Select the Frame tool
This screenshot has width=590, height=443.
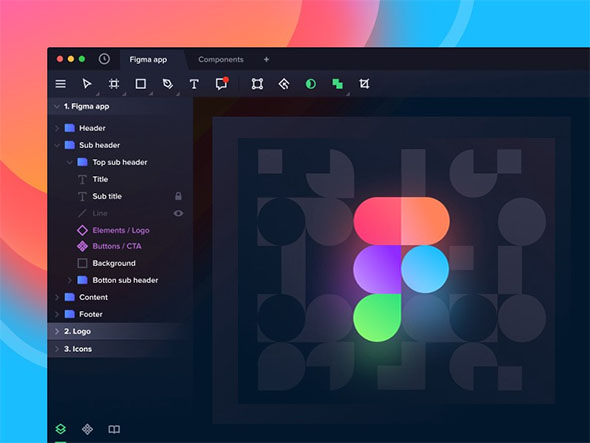(x=114, y=84)
